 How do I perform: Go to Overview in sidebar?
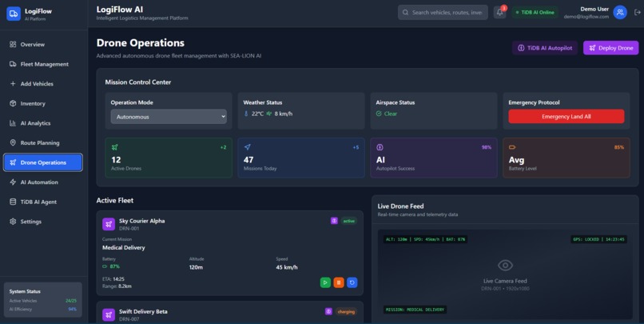[43, 45]
